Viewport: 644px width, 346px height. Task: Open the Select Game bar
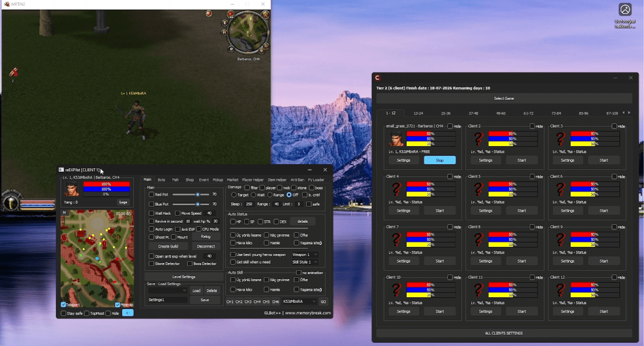click(x=504, y=98)
